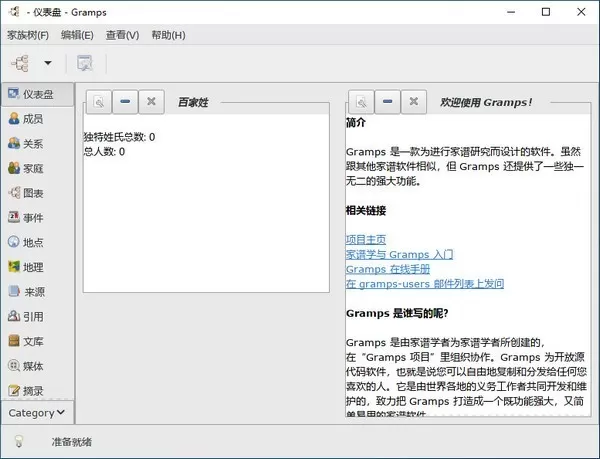The image size is (600, 459).
Task: Click the family tree manager toolbar icon
Action: [20, 63]
